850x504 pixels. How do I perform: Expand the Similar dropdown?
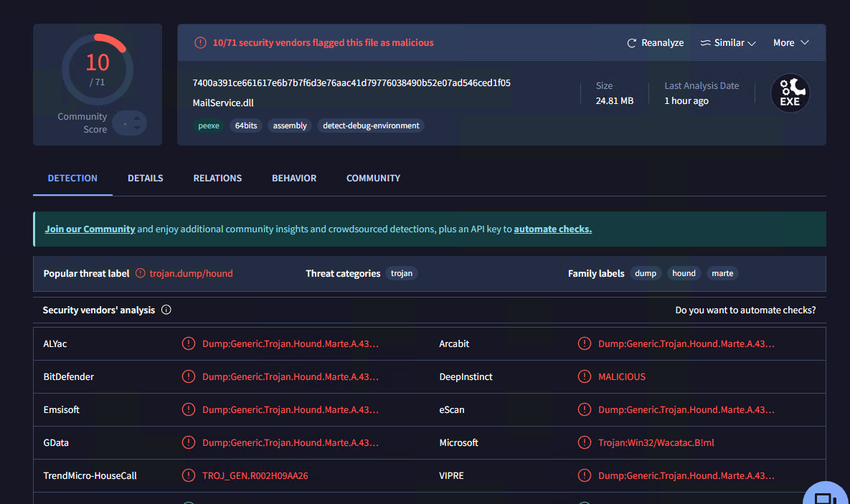point(728,43)
